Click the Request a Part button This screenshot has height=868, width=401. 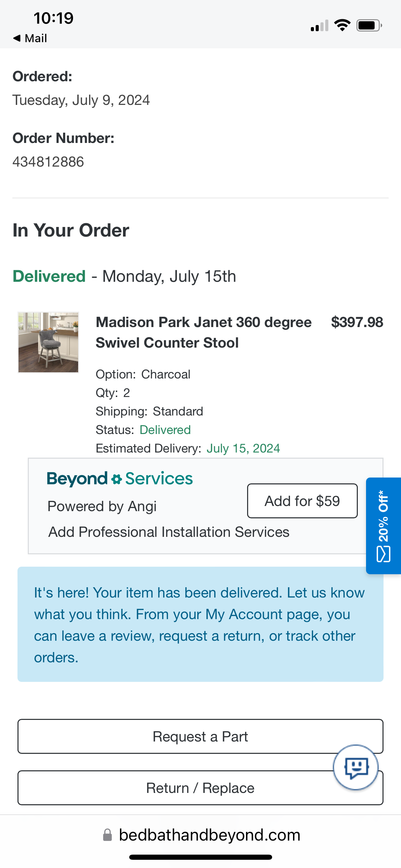click(x=200, y=736)
